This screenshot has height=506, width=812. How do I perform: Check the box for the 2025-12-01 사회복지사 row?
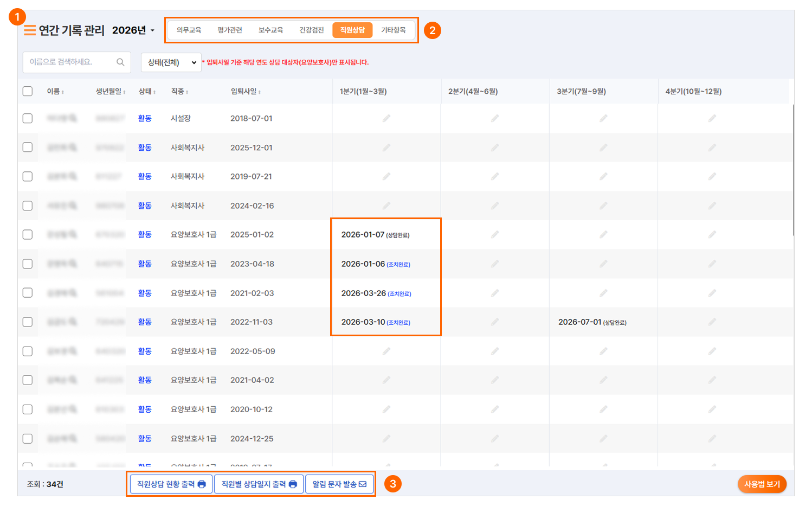pyautogui.click(x=28, y=148)
